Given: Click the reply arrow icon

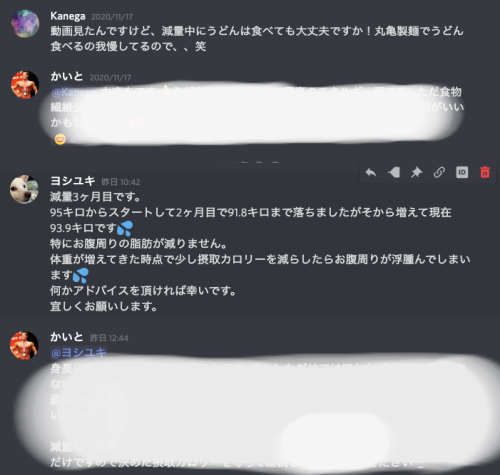Looking at the screenshot, I should pyautogui.click(x=371, y=172).
